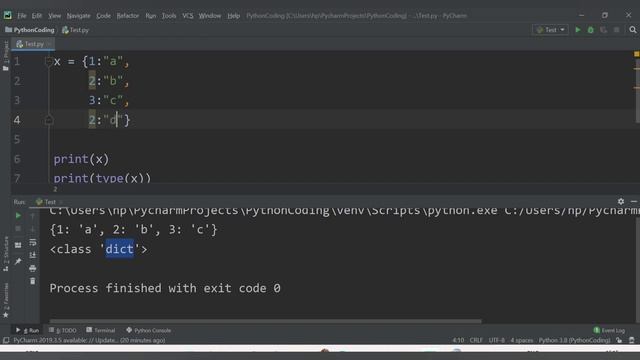The width and height of the screenshot is (640, 360).
Task: Open the Project tool window sidebar tab
Action: (x=5, y=56)
